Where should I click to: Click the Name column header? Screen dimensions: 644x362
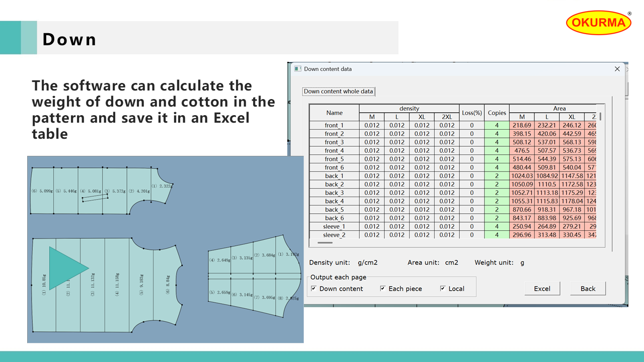tap(334, 113)
